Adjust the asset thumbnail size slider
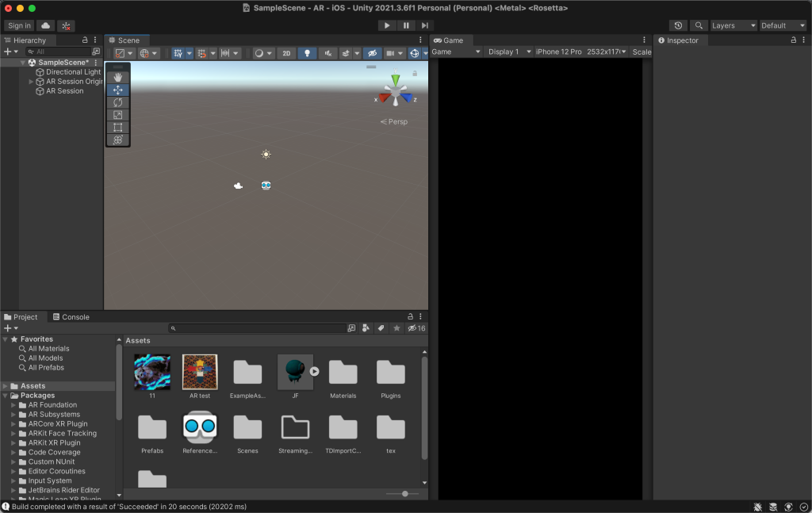 point(405,494)
